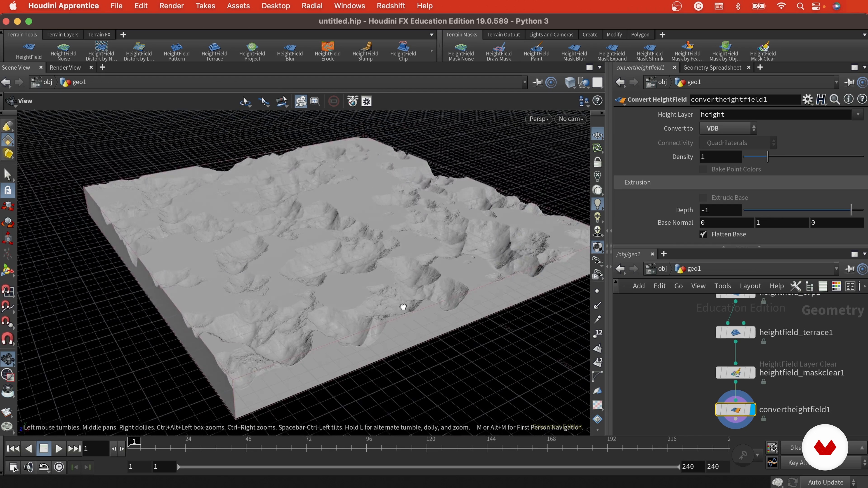Switch to the Terrain Output shelf tab
The image size is (868, 488).
pyautogui.click(x=503, y=34)
